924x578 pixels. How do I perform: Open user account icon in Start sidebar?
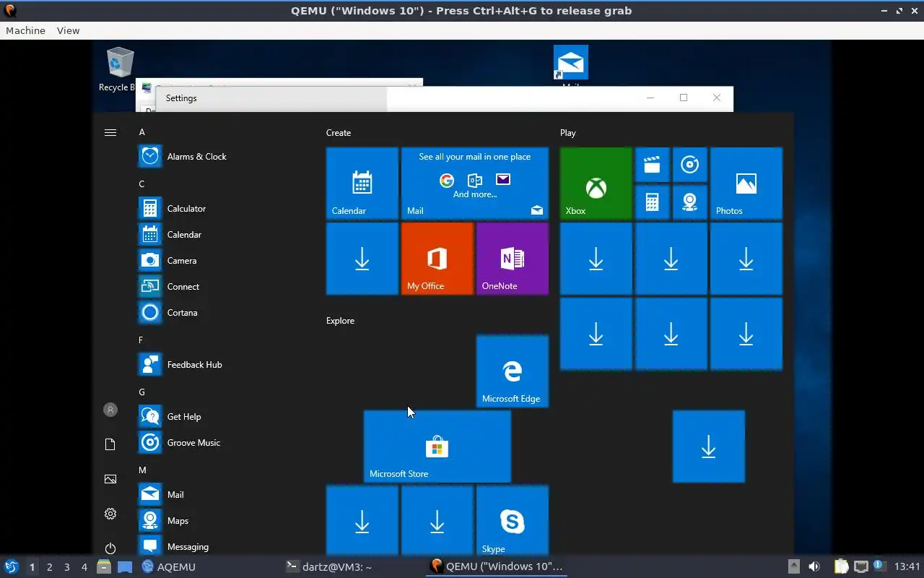[110, 410]
